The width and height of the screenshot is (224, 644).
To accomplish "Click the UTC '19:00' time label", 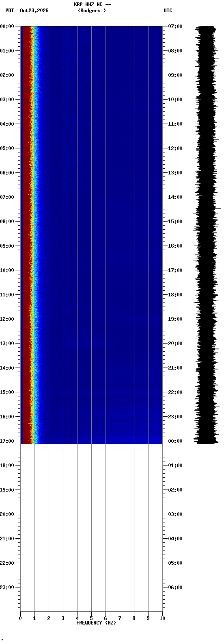I will tap(175, 319).
